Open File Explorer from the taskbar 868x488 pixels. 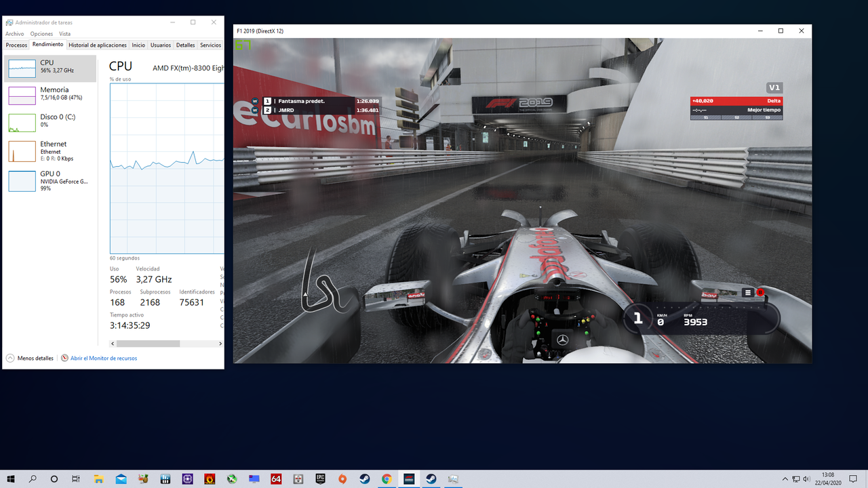click(x=98, y=479)
